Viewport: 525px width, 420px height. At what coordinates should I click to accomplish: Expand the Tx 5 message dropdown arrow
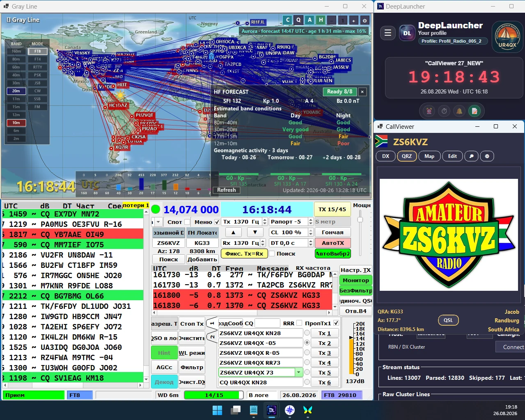pos(299,372)
